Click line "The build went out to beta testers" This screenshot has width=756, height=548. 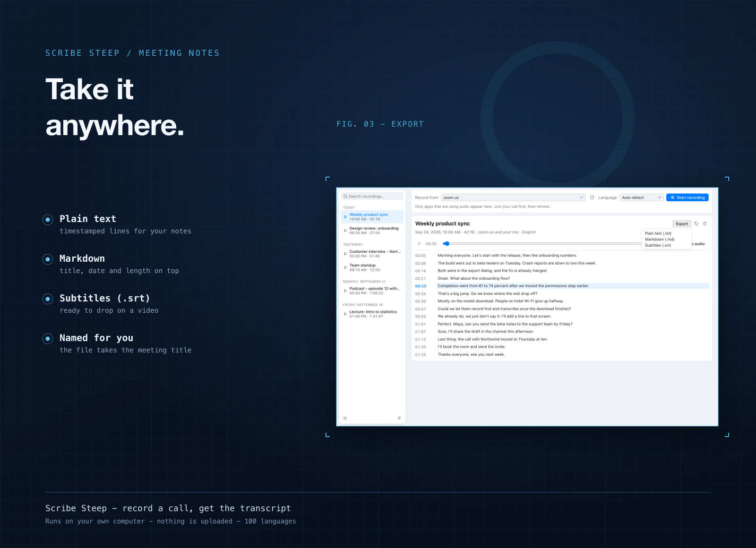coord(517,263)
